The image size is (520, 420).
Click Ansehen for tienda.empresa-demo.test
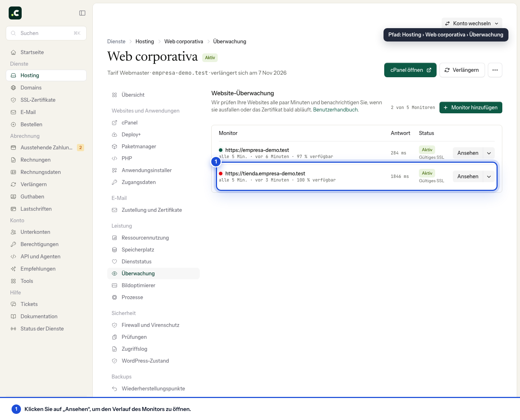click(x=468, y=176)
